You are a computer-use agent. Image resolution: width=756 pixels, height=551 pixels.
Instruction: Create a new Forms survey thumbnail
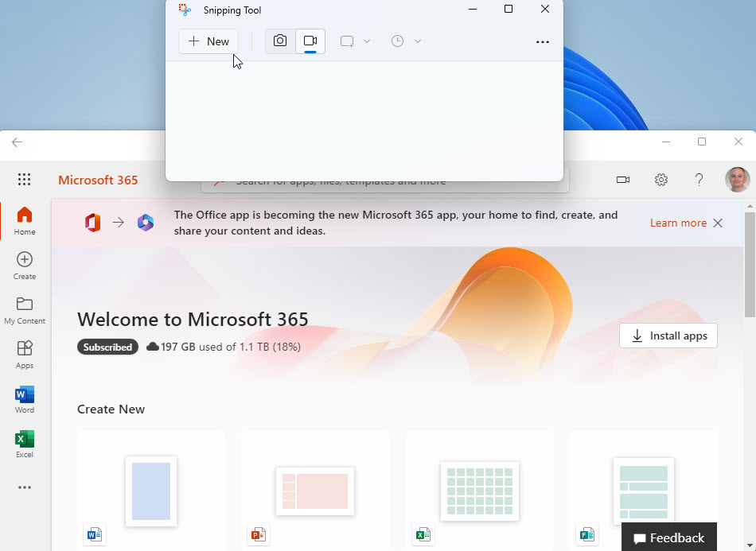[644, 491]
